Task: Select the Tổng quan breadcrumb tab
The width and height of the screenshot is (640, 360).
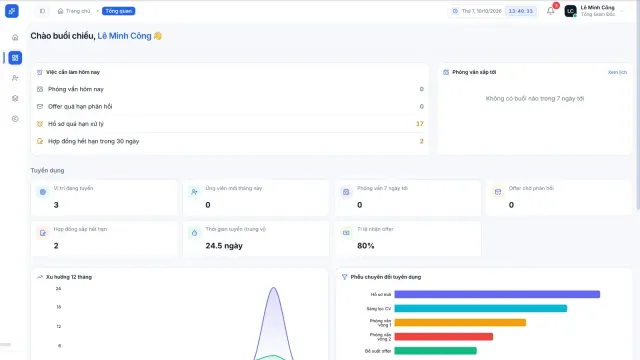Action: pyautogui.click(x=118, y=11)
